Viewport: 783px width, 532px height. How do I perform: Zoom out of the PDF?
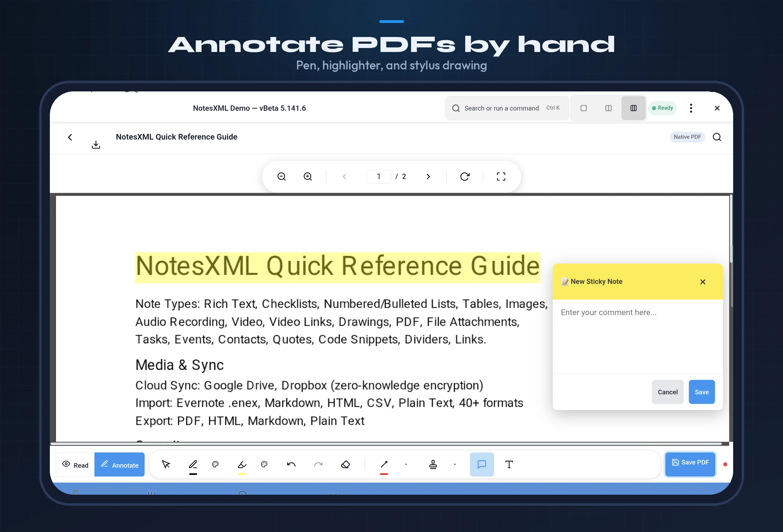[282, 176]
